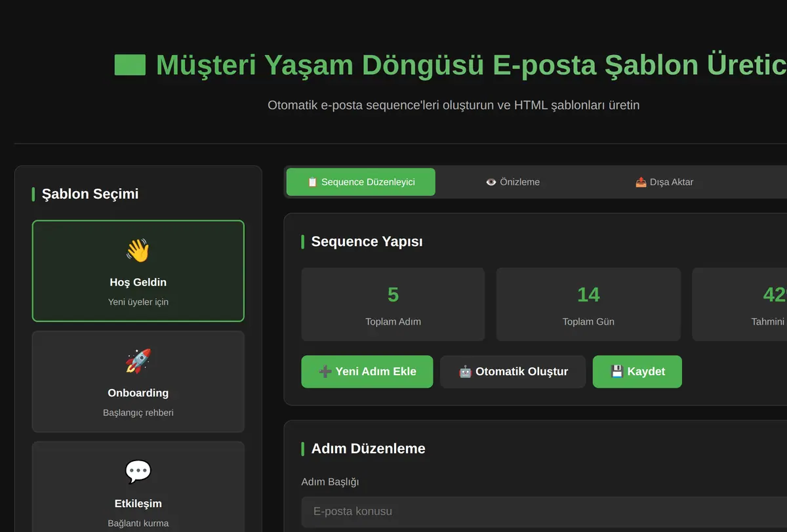Screen dimensions: 787x532
Task: Click the number 5 value
Action: pos(393,295)
